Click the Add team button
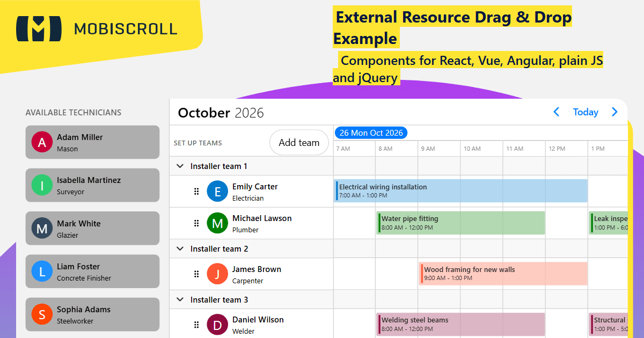This screenshot has width=644, height=338. tap(299, 143)
